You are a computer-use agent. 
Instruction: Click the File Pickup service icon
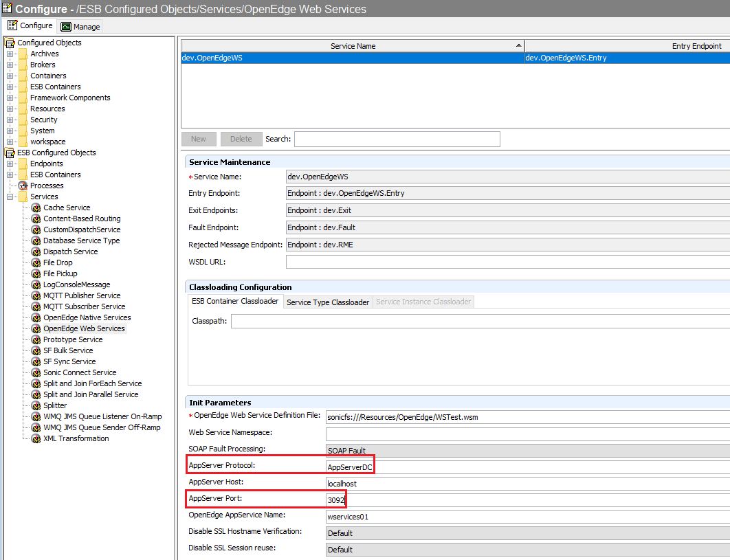click(x=36, y=273)
